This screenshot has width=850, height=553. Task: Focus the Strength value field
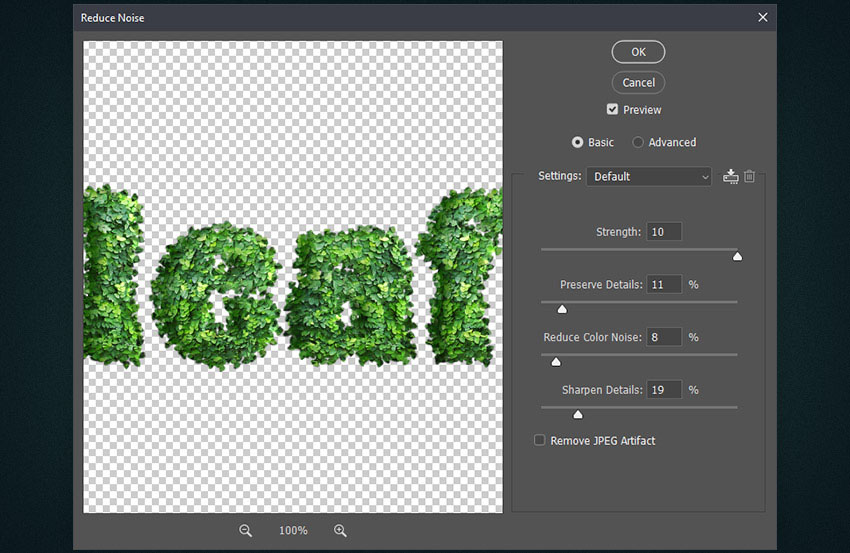coord(664,232)
